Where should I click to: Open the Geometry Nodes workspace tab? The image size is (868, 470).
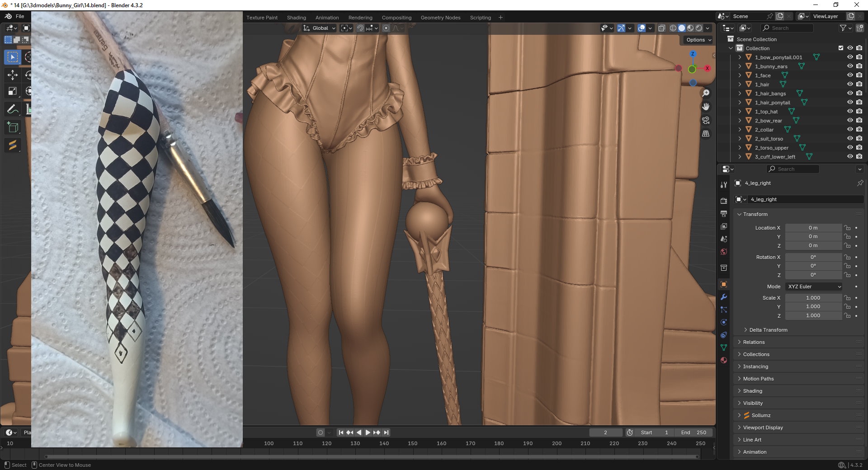point(440,18)
